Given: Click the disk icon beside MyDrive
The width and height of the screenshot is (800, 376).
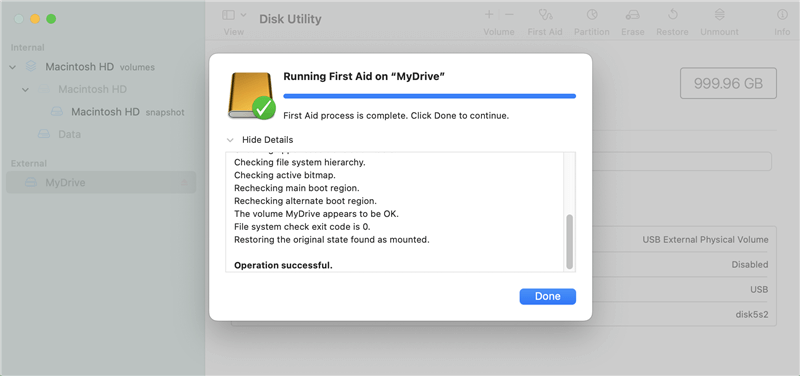Looking at the screenshot, I should pos(31,183).
